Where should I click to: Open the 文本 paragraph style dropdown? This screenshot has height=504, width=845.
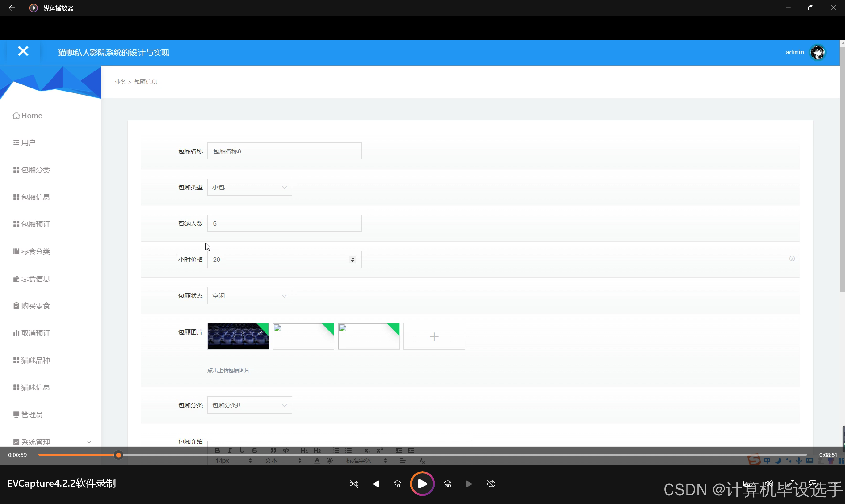pos(283,461)
